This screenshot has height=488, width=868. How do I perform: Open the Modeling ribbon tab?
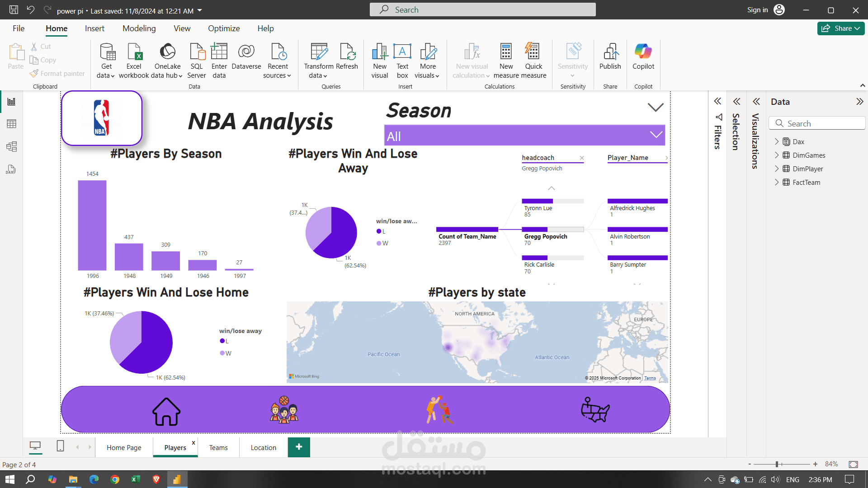[139, 28]
